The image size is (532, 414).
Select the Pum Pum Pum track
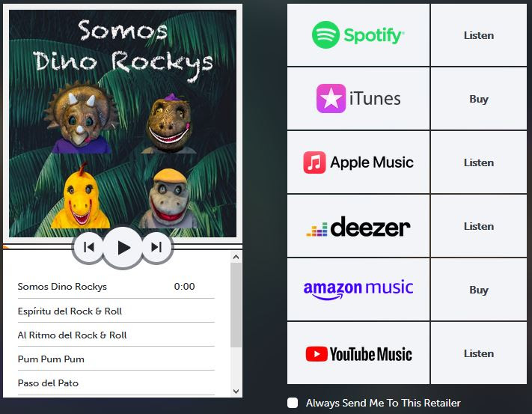tap(116, 359)
